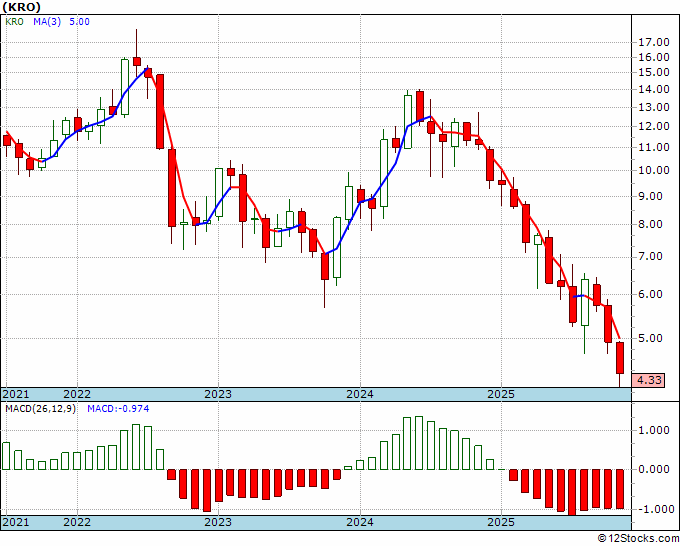Click the 14.00 price axis label
680x546 pixels.
tap(654, 89)
